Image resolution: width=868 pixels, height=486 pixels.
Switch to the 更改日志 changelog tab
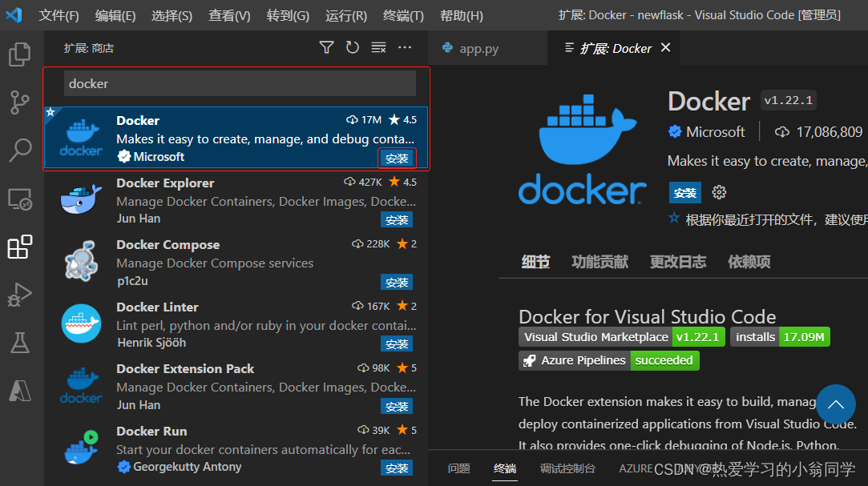tap(678, 262)
